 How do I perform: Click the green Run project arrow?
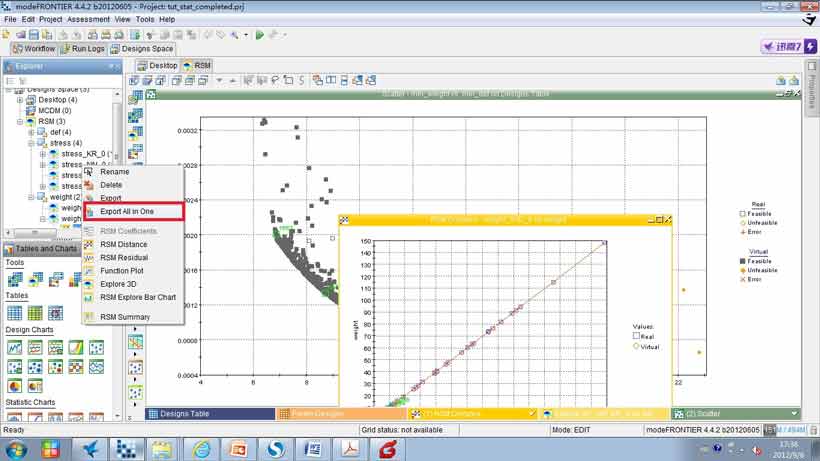pos(259,35)
